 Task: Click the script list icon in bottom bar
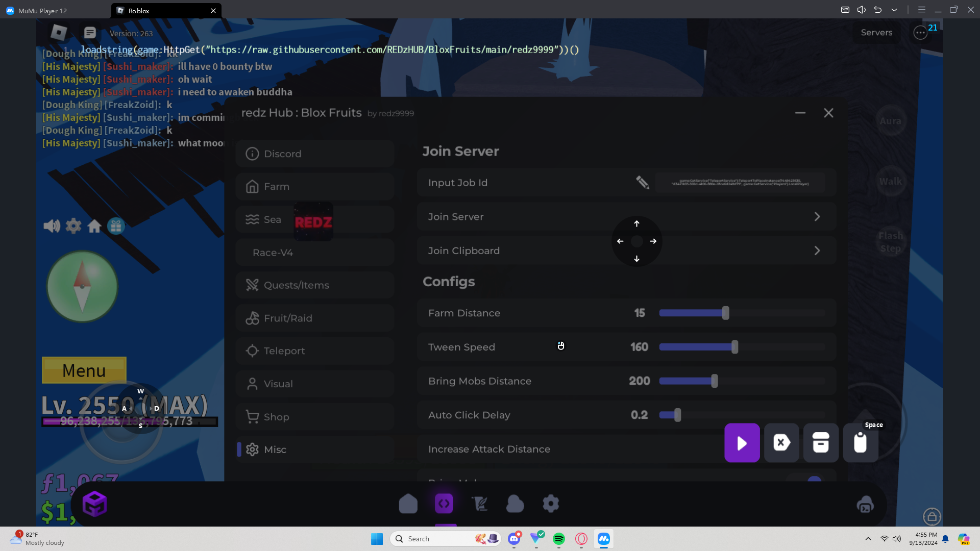479,504
